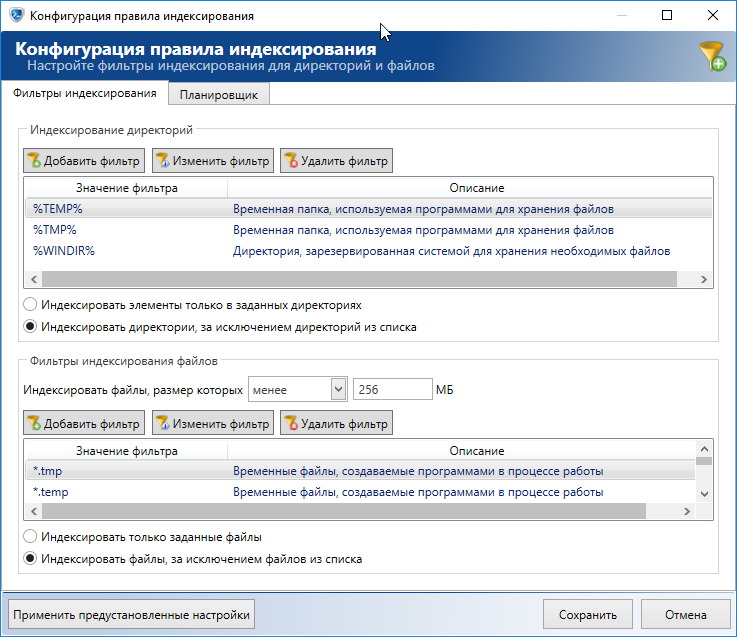
Task: Select 'Индексировать только заданные файлы' radio button
Action: click(30, 539)
